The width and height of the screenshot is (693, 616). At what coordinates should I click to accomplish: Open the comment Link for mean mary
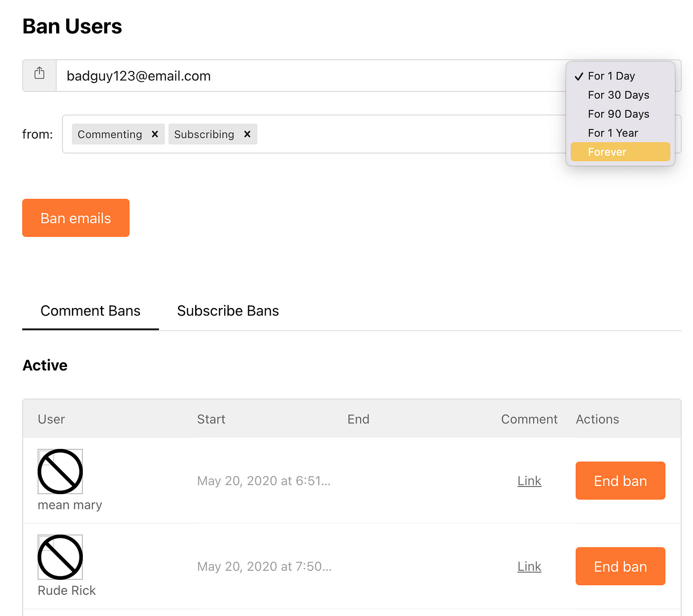(529, 480)
